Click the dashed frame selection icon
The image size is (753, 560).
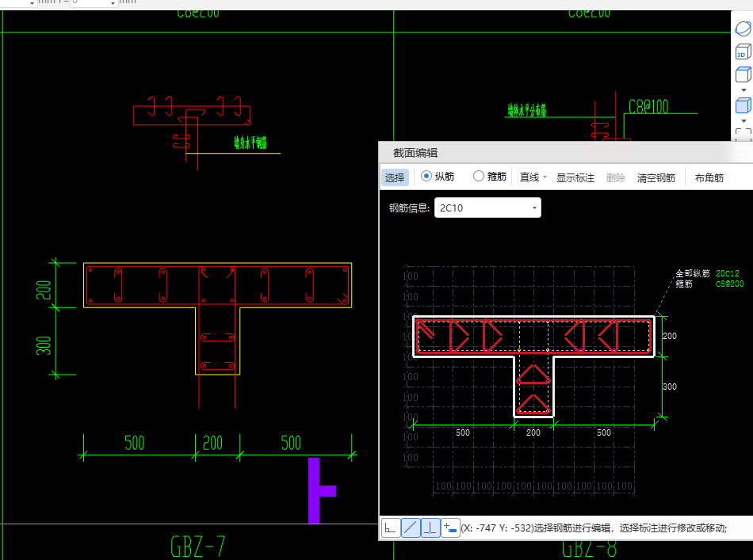(x=743, y=134)
